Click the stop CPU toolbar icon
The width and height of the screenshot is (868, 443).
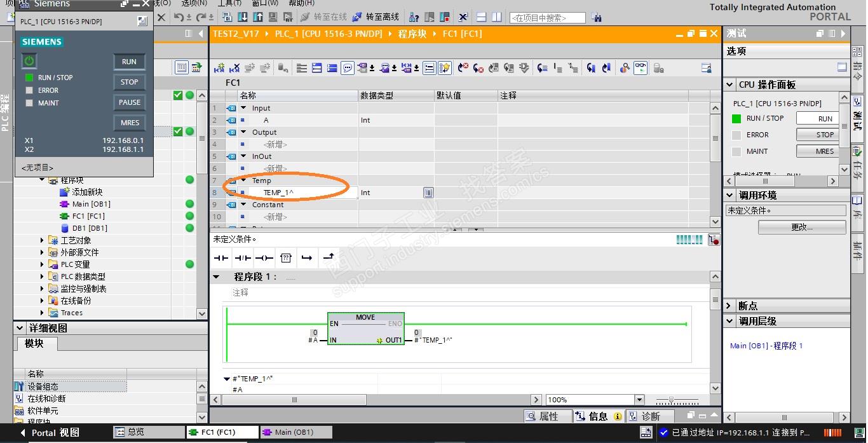click(445, 17)
